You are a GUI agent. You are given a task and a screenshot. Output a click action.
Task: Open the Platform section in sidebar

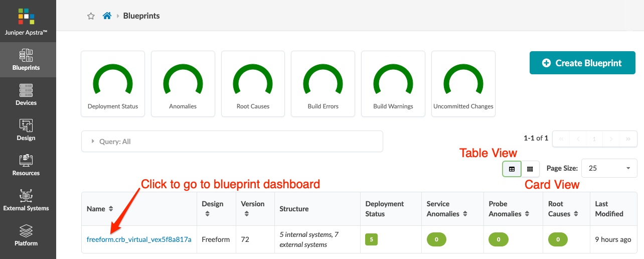click(26, 235)
